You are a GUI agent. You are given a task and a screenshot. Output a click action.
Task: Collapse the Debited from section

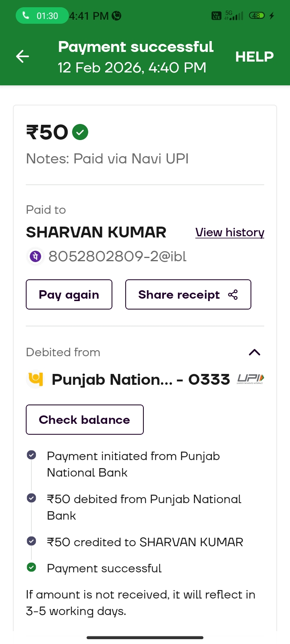(255, 353)
